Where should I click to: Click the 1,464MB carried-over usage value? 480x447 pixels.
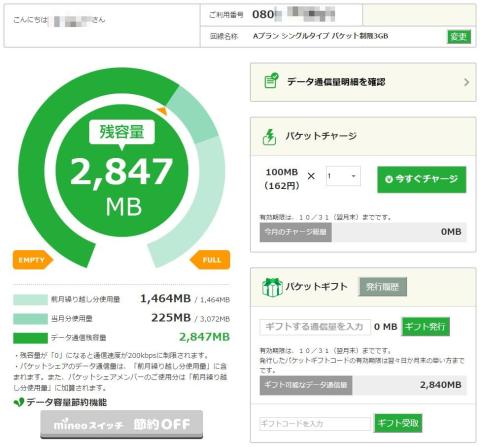click(165, 299)
